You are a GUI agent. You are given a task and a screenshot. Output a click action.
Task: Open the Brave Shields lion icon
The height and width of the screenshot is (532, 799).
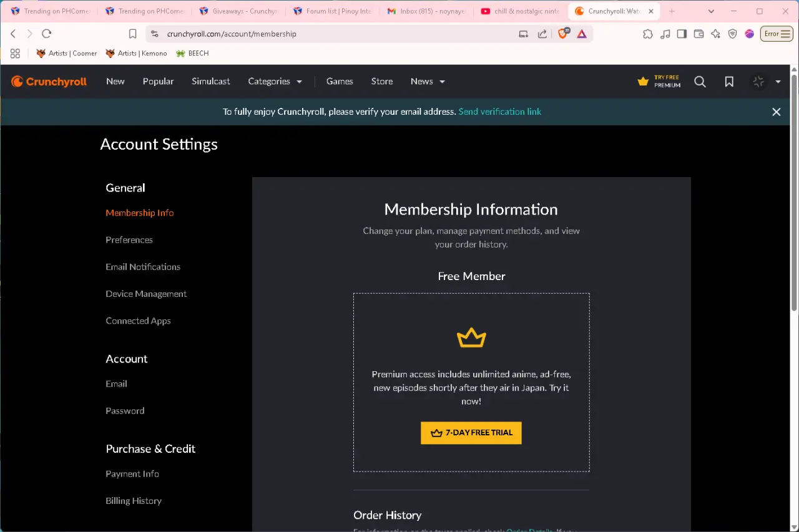(x=563, y=34)
